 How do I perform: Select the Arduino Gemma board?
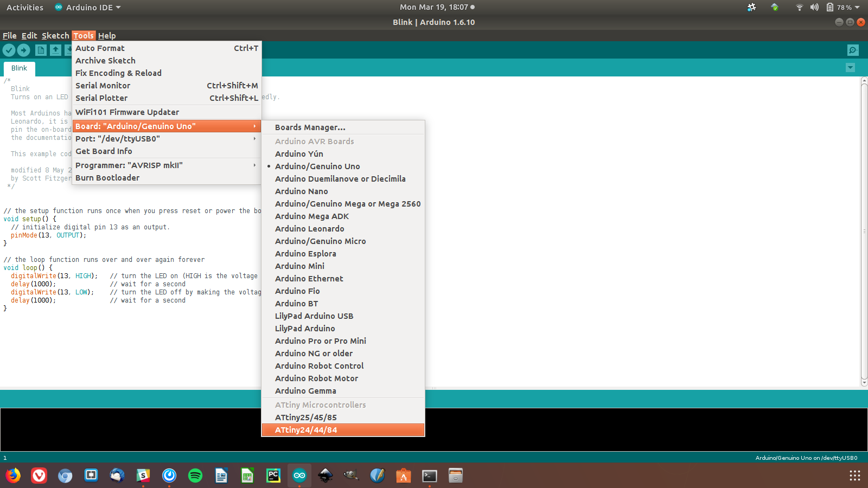[343, 391]
